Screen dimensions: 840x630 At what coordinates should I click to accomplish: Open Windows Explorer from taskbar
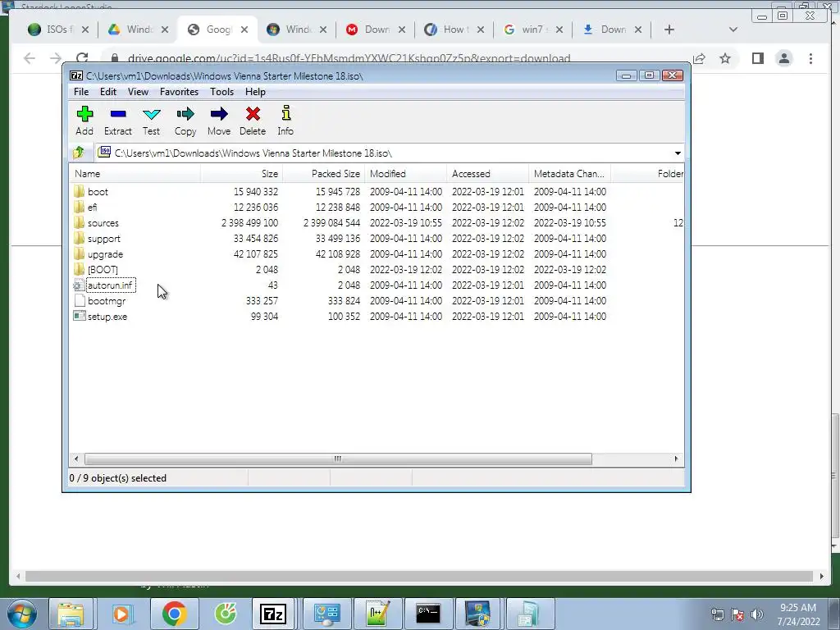[71, 614]
